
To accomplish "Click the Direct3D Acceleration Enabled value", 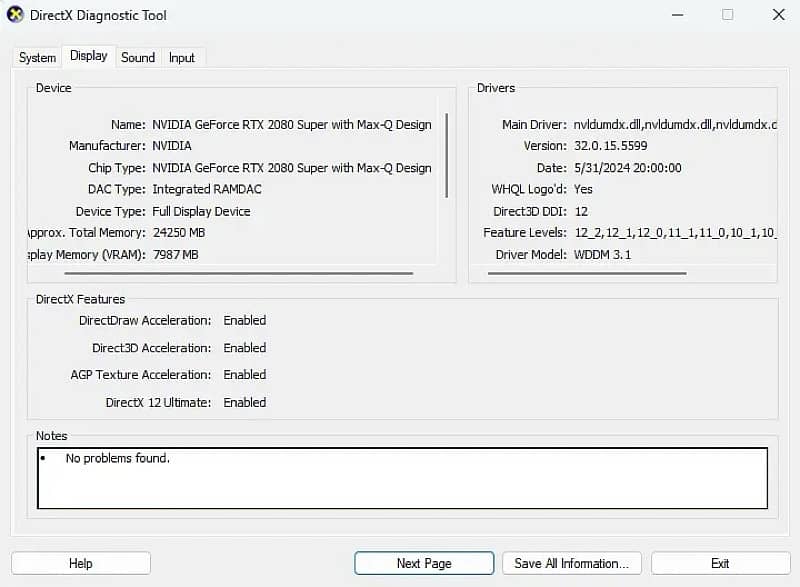I will [245, 348].
